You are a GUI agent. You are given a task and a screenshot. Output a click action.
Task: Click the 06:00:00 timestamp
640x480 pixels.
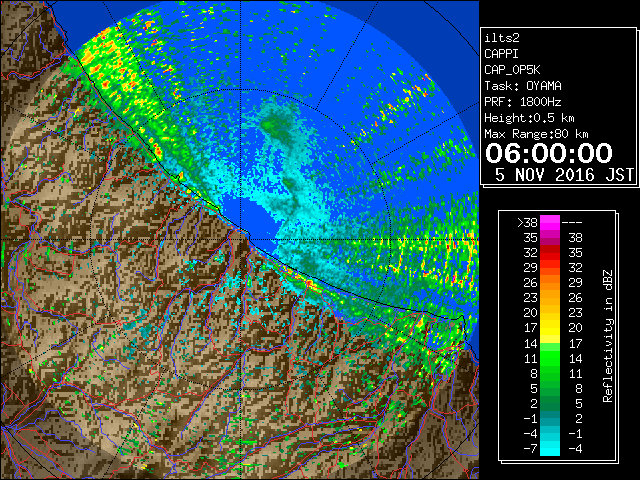(549, 153)
